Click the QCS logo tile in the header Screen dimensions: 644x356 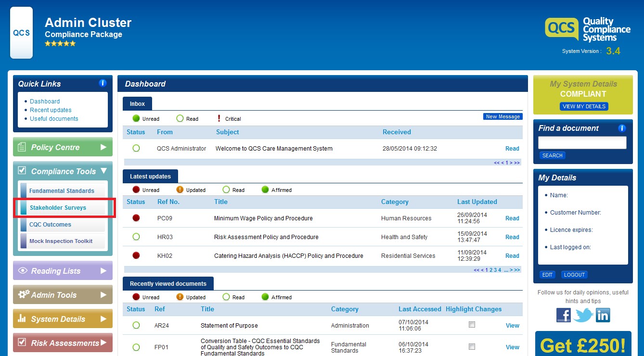click(x=22, y=33)
